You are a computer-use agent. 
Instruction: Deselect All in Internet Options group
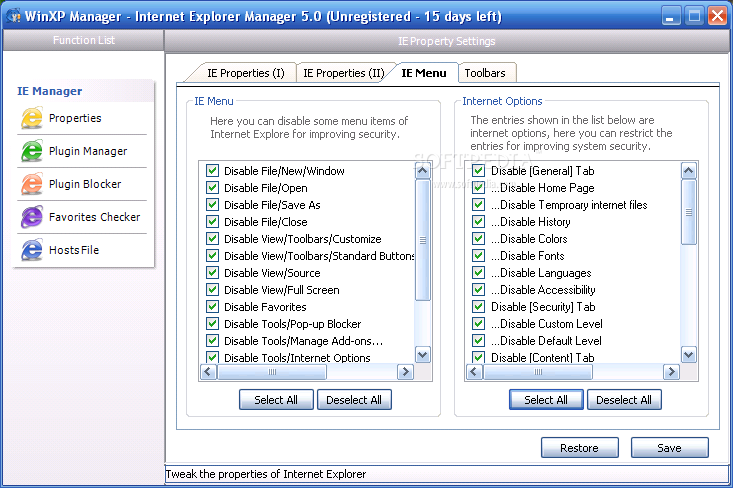(624, 400)
